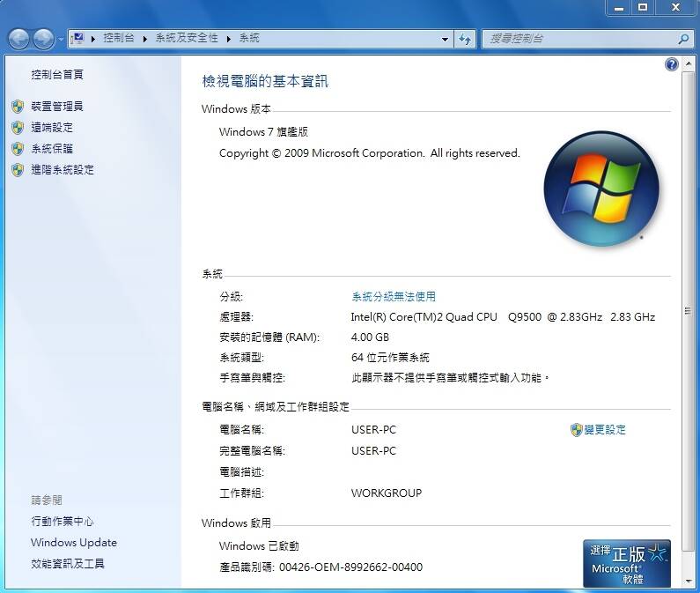The image size is (700, 593).
Task: Click the vertical scrollbar thumb
Action: point(688,310)
